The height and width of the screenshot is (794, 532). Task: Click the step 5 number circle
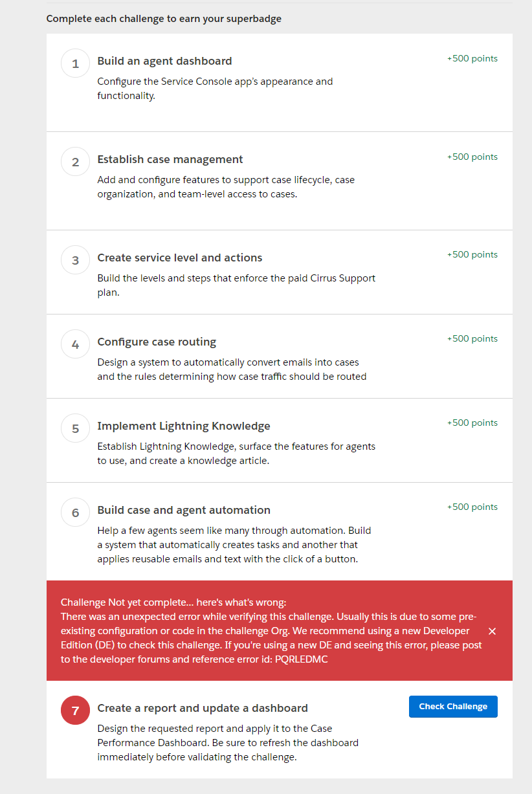click(75, 428)
